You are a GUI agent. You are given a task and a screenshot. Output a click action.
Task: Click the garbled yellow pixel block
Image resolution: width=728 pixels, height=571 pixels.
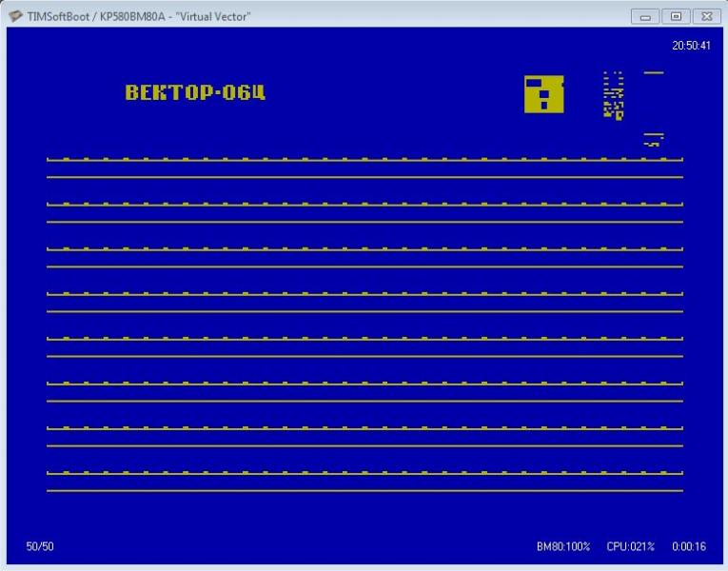613,95
